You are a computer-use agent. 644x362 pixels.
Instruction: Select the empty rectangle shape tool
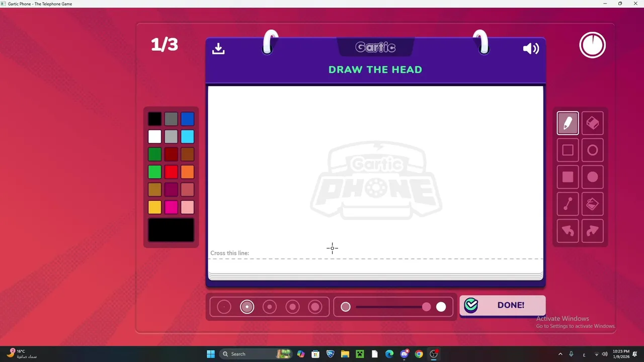[x=568, y=150]
